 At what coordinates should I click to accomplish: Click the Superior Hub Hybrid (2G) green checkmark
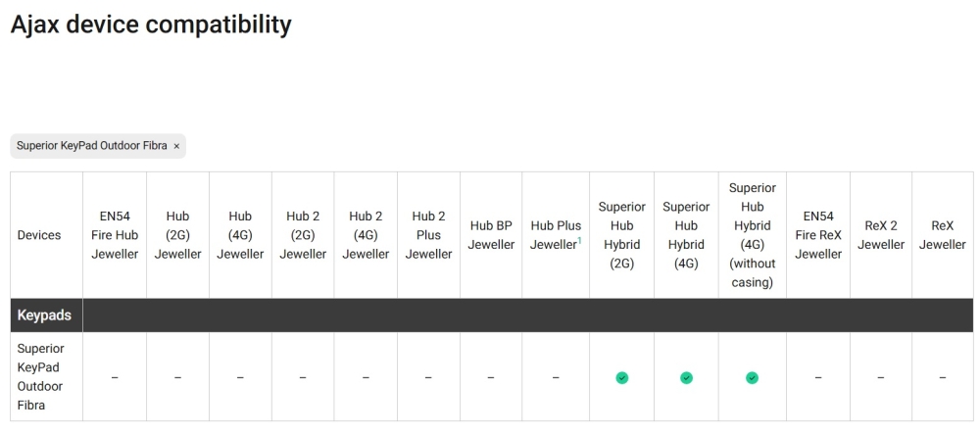click(621, 377)
